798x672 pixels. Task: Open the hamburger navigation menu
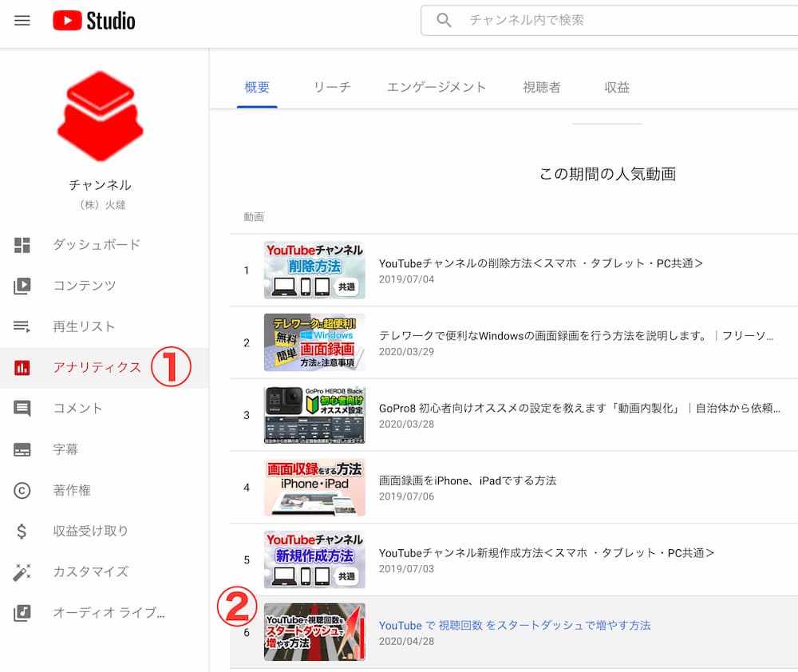[x=22, y=21]
